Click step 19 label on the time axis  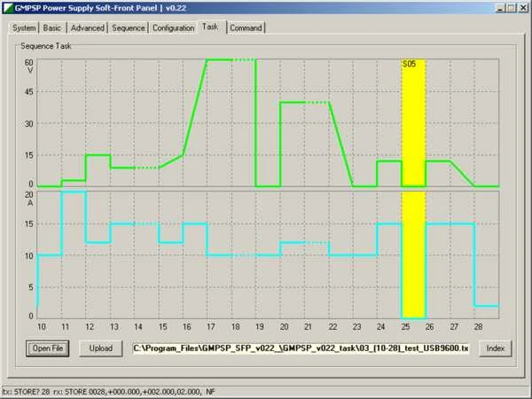[x=260, y=326]
